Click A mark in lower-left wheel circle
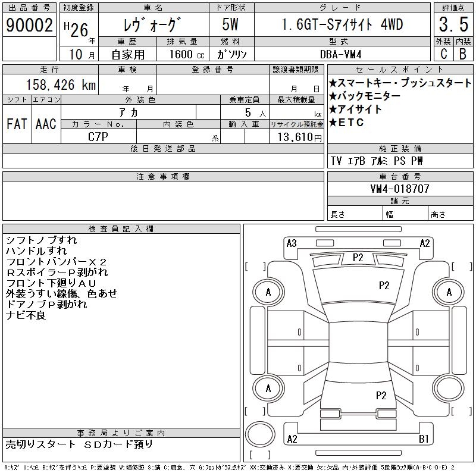This screenshot has height=476, width=476. (268, 389)
